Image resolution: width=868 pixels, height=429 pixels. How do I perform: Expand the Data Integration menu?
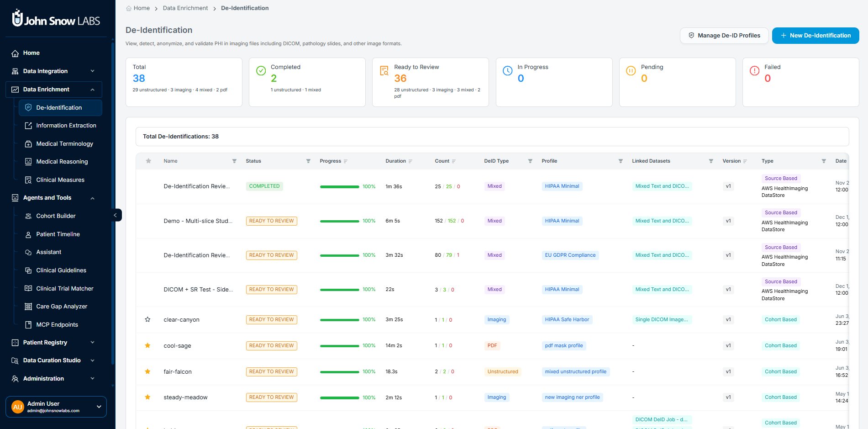tap(93, 71)
